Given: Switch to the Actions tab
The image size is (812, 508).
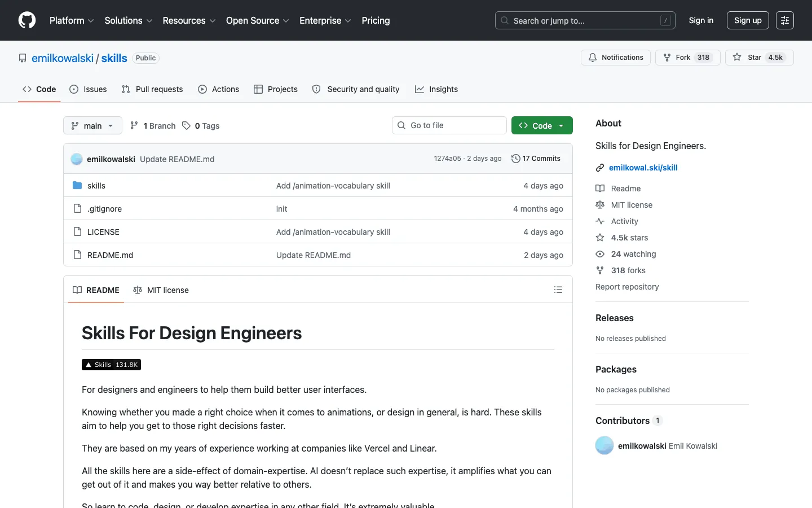Looking at the screenshot, I should tap(219, 89).
